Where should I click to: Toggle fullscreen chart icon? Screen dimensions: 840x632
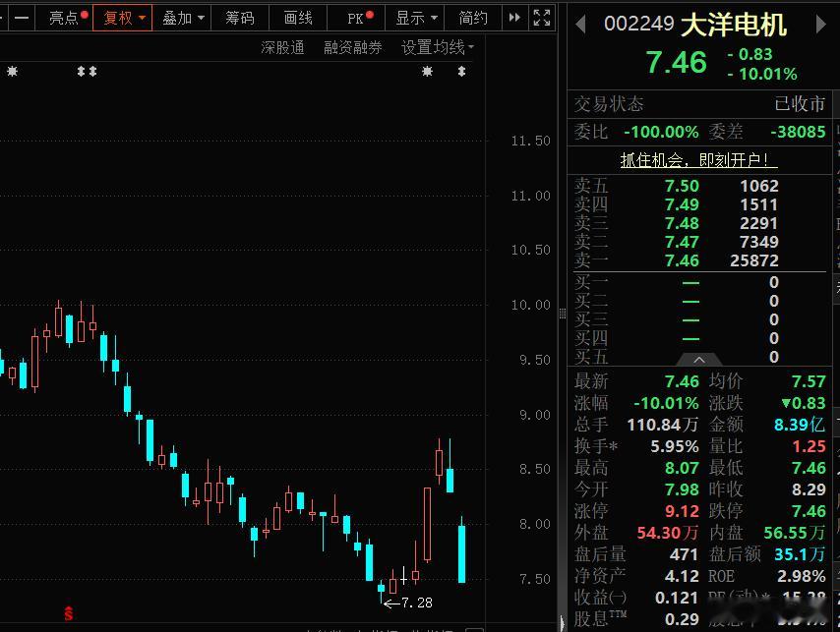point(542,18)
